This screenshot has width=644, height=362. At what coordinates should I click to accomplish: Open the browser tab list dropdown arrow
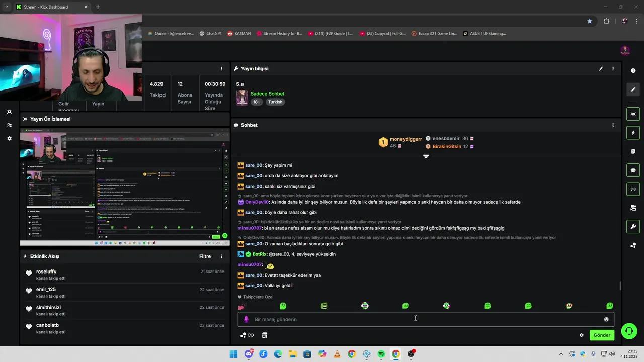pos(7,7)
